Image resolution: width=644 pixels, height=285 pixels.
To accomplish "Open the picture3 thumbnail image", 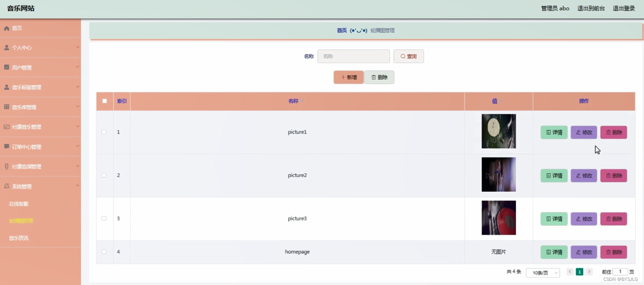I will coord(499,218).
